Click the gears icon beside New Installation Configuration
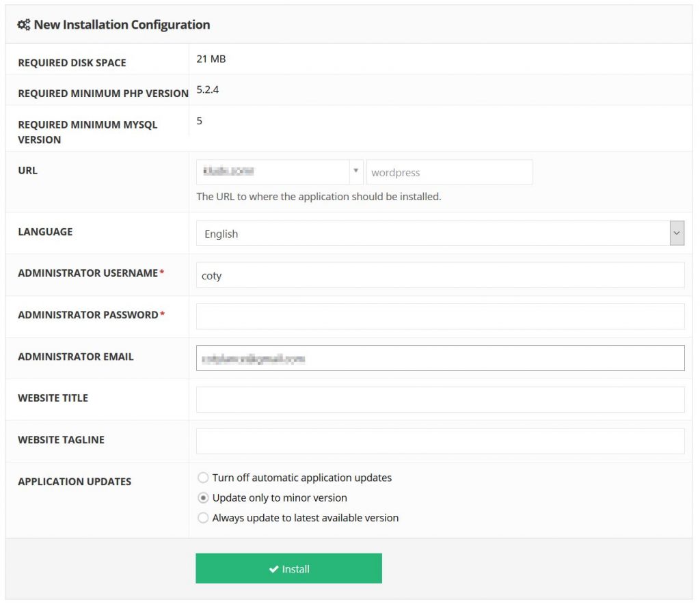Image resolution: width=700 pixels, height=604 pixels. 24,25
